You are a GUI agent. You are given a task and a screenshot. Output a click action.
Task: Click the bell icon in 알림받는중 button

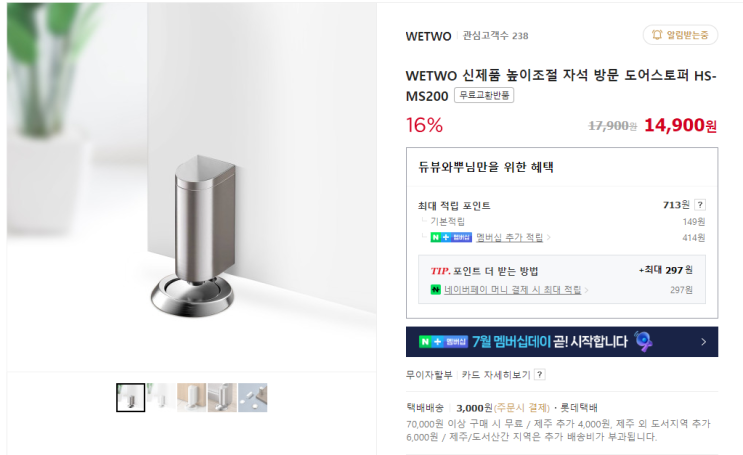point(657,35)
